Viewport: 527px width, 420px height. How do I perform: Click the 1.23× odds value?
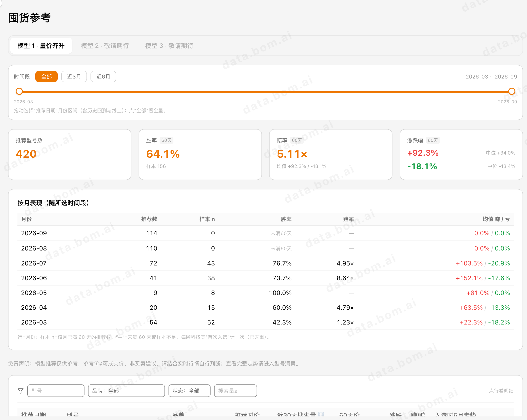[345, 322]
